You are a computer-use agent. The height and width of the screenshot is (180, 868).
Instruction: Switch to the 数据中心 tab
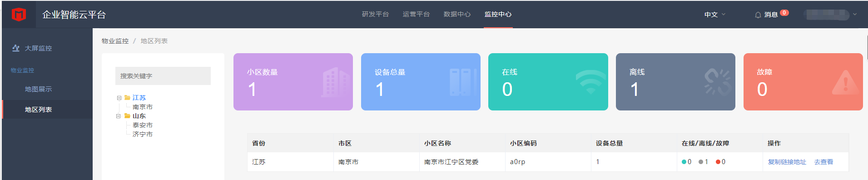click(x=457, y=14)
